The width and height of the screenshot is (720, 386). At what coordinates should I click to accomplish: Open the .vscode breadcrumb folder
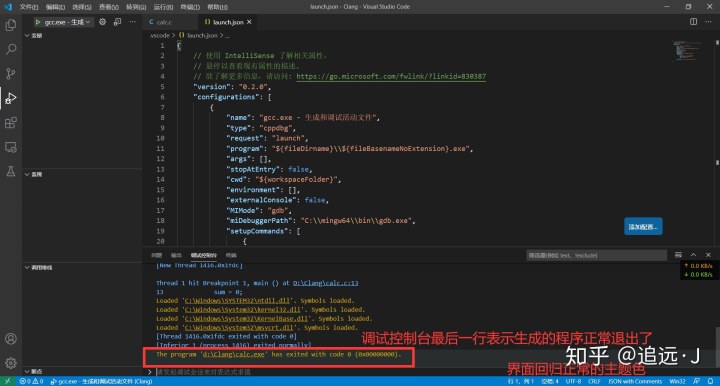coord(159,35)
